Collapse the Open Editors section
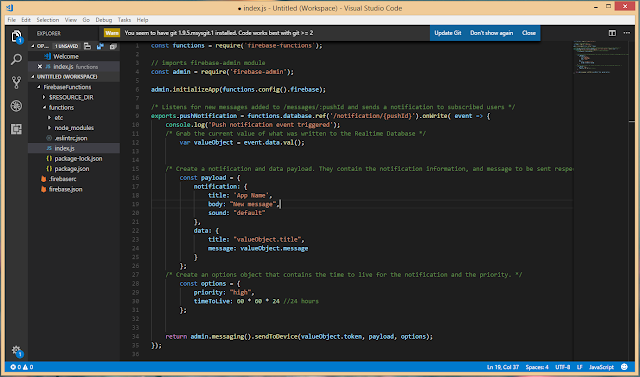The width and height of the screenshot is (640, 377). tap(33, 46)
